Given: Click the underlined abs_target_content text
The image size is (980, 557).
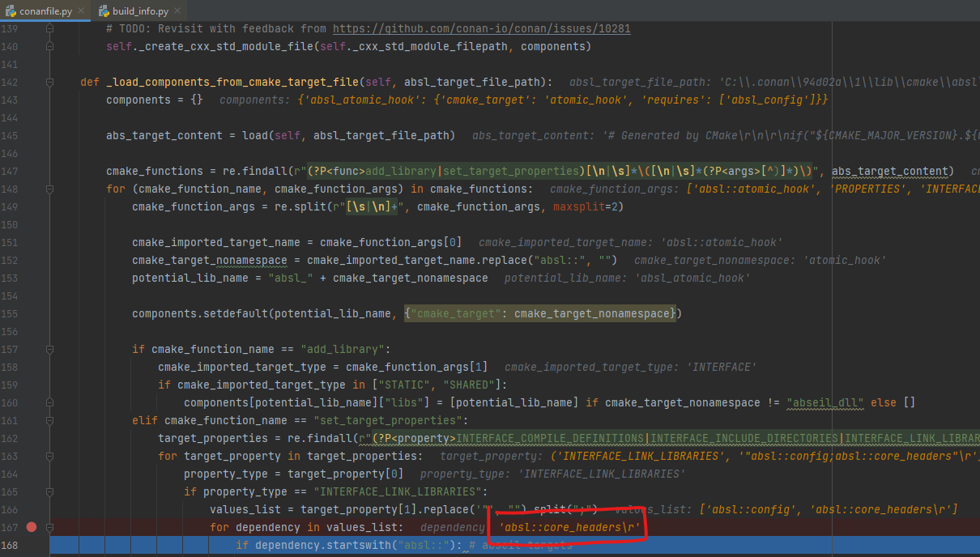Looking at the screenshot, I should pyautogui.click(x=889, y=171).
